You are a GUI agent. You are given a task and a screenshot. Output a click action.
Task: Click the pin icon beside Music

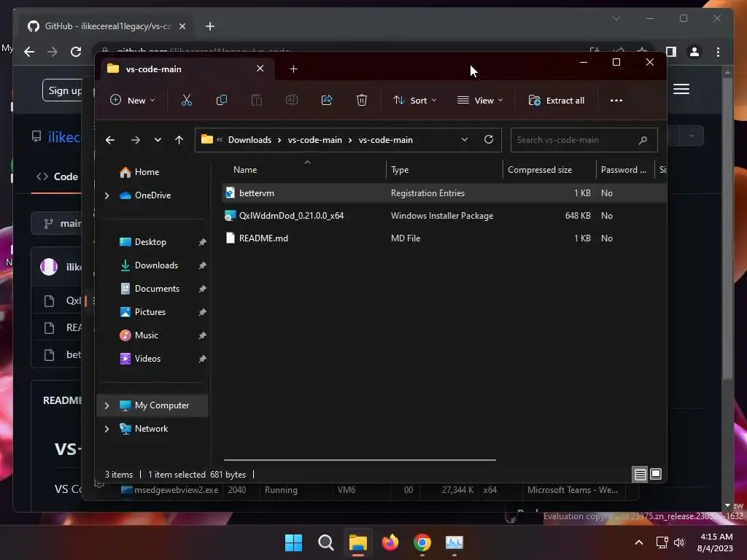click(203, 335)
